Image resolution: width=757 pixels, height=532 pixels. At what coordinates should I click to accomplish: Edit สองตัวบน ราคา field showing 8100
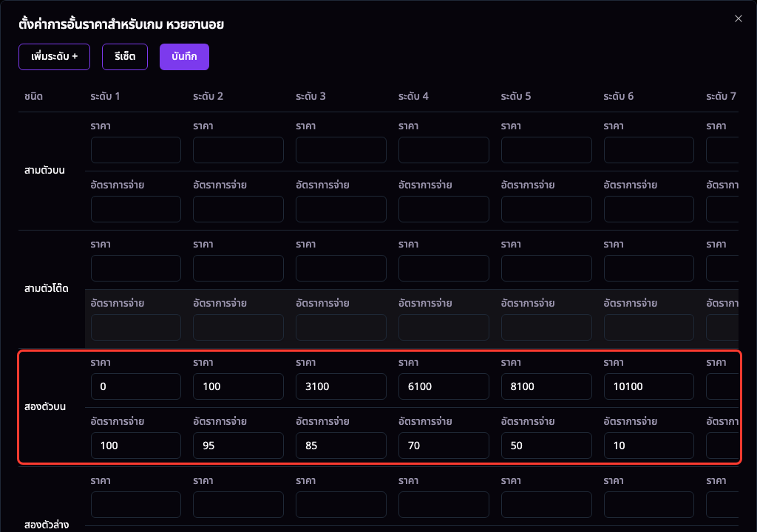pyautogui.click(x=546, y=386)
